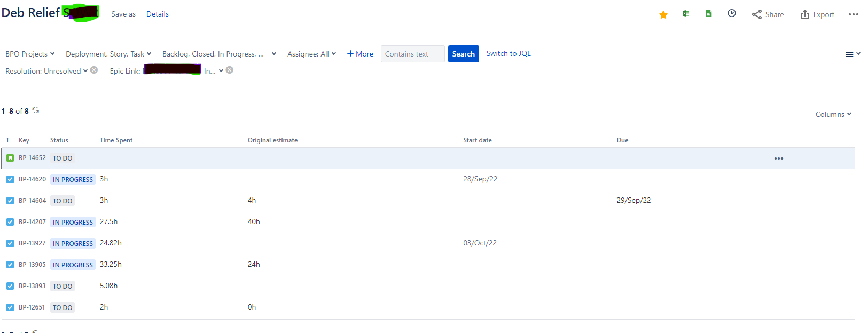Open issue BP-14207
This screenshot has width=868, height=333.
coord(32,222)
